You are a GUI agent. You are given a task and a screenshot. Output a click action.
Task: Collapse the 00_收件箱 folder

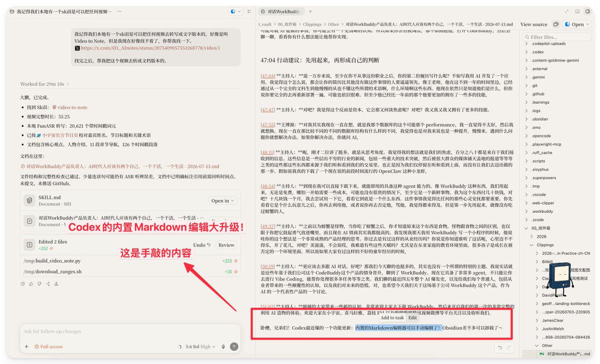526,228
